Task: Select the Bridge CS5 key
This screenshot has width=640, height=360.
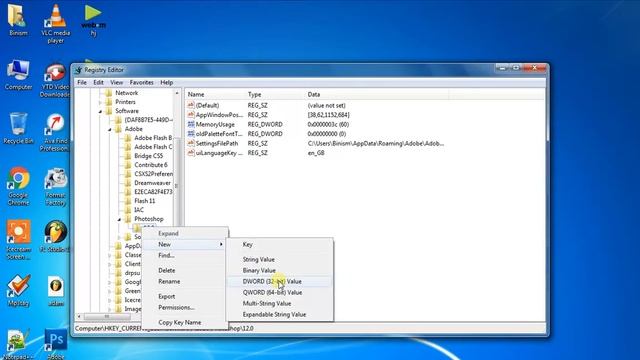Action: 149,156
